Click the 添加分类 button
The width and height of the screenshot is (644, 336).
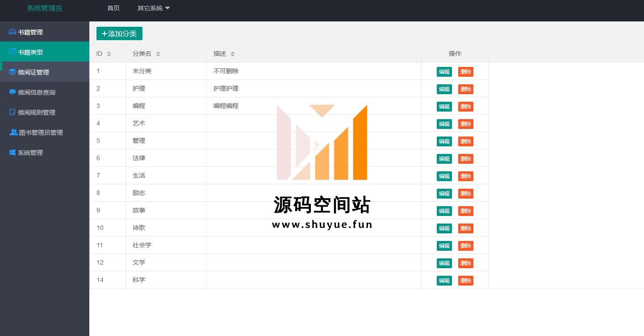tap(119, 33)
